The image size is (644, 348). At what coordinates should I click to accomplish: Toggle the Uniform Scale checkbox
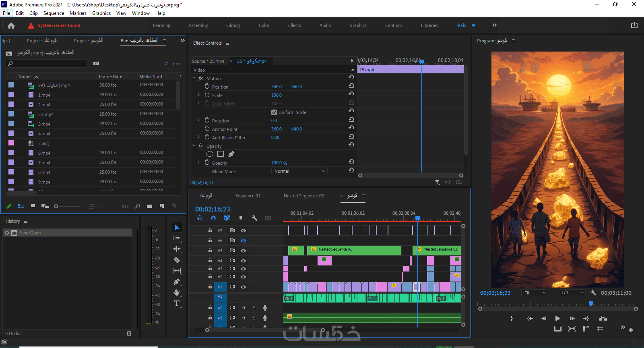[x=274, y=112]
